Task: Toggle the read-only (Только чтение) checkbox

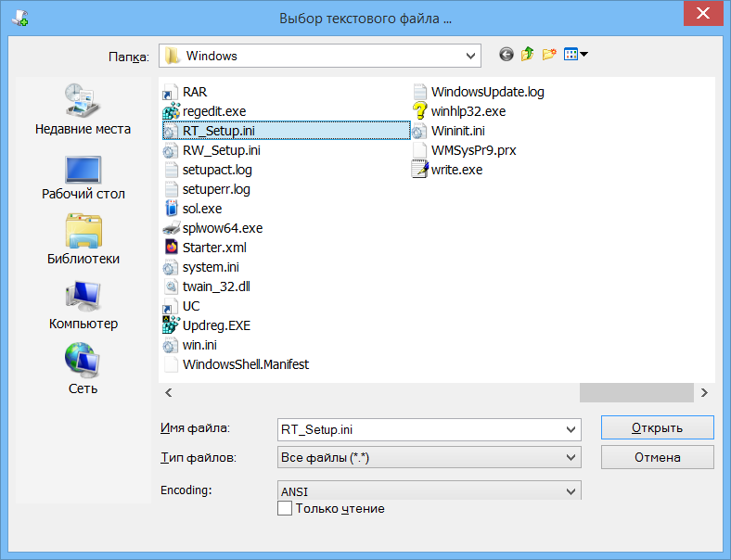Action: (x=285, y=508)
